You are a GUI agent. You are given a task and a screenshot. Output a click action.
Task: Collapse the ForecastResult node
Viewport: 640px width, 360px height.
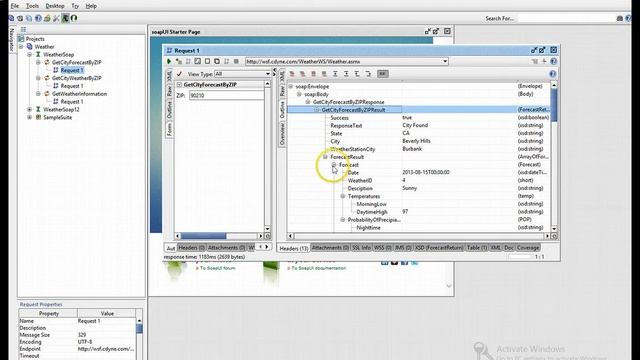(x=325, y=157)
